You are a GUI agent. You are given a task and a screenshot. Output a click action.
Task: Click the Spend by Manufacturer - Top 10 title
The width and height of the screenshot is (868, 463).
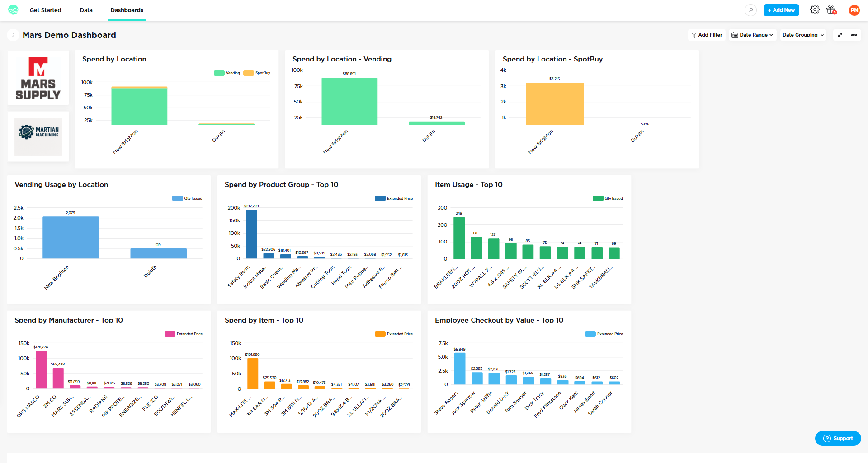click(69, 320)
